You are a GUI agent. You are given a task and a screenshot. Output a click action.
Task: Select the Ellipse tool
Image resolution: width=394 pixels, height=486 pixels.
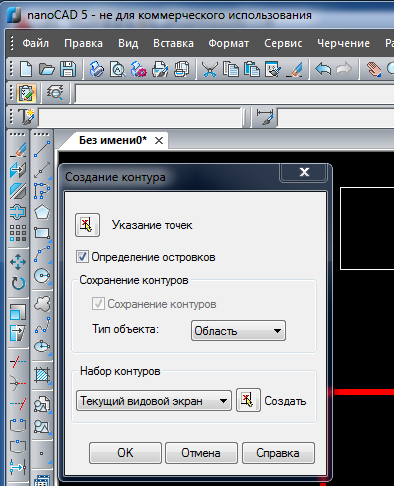point(42,346)
